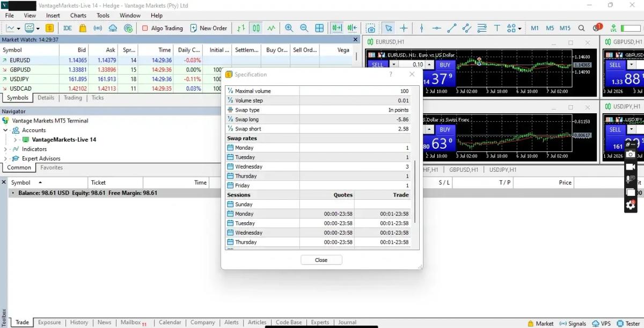Switch to GBPUSD,H1 chart tab

[463, 170]
